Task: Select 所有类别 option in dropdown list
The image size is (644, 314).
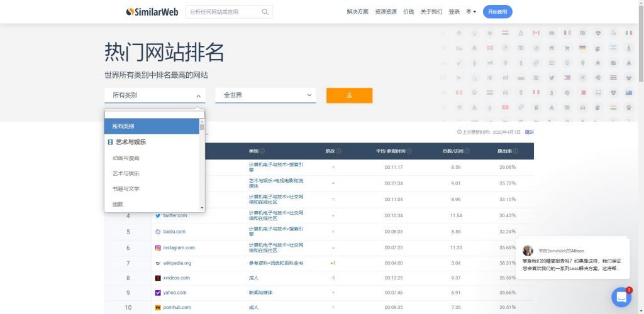Action: [152, 126]
